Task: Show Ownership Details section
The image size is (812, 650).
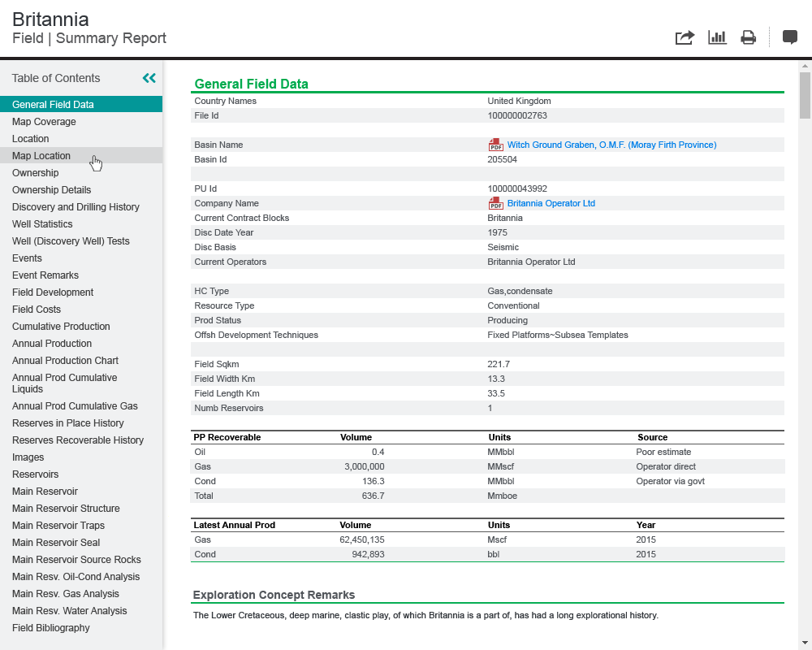Action: click(x=52, y=189)
